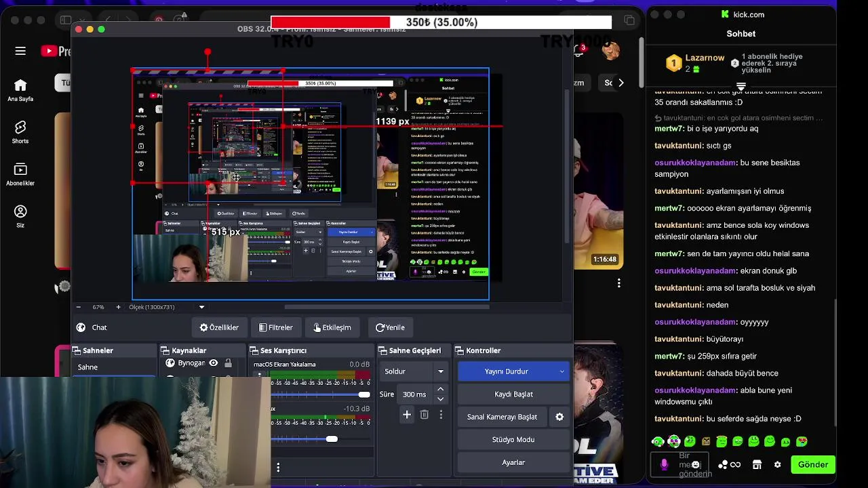Screen dimensions: 868x488
Task: Add a new scene transition
Action: point(407,415)
